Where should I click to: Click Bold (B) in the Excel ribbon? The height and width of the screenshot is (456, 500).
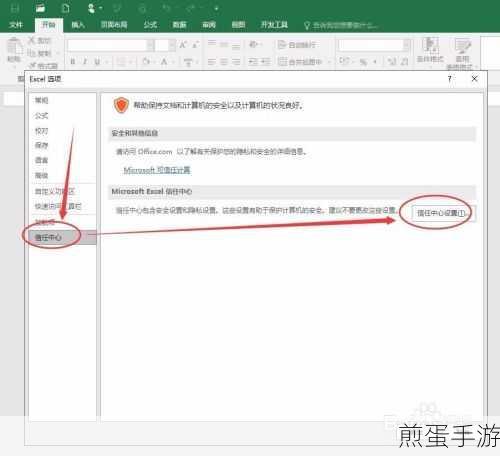(x=73, y=62)
